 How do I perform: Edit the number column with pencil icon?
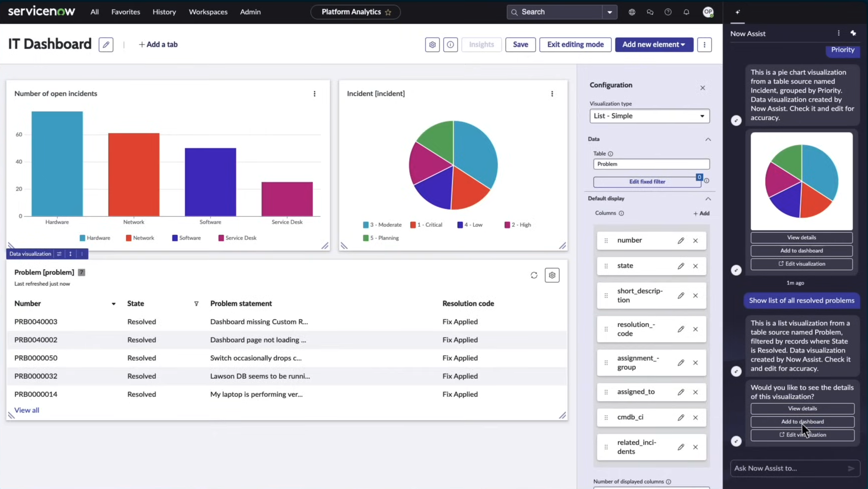[681, 240]
